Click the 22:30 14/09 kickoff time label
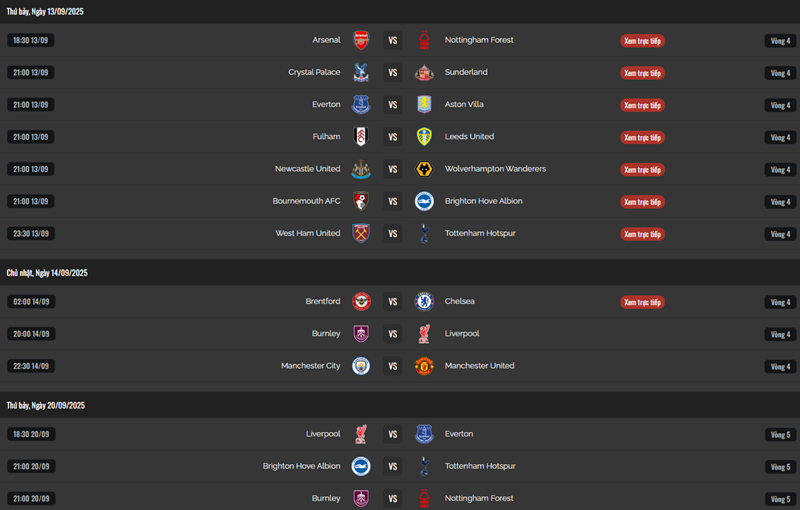800x510 pixels. pyautogui.click(x=31, y=366)
